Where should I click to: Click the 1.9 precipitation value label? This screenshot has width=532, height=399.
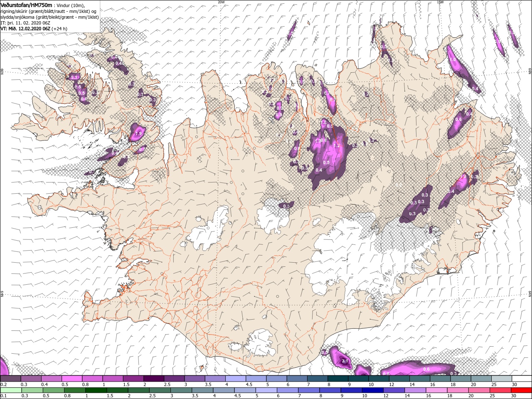tap(138, 133)
